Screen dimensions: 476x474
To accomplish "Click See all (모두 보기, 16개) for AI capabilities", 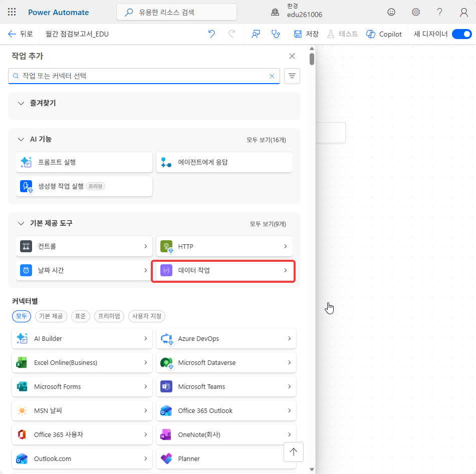I will point(266,140).
